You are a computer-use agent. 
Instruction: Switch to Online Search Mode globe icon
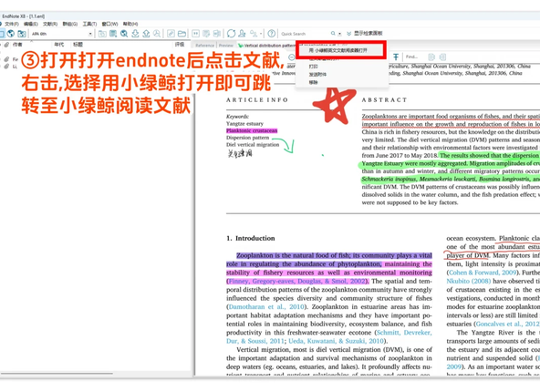point(11,34)
